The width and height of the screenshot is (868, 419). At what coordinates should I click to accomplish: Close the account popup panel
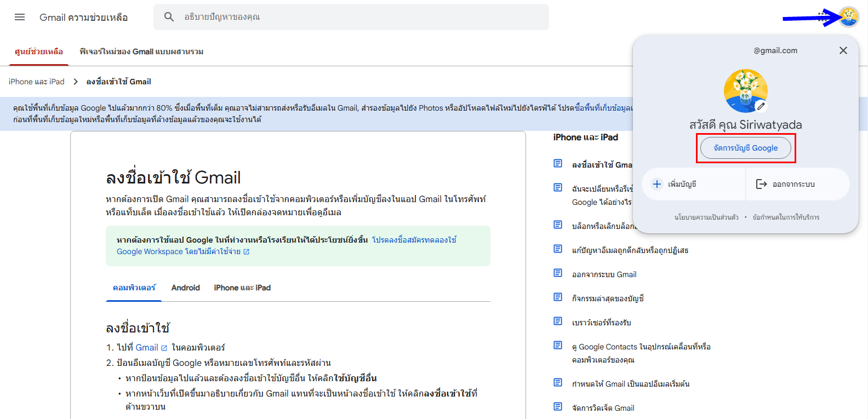pyautogui.click(x=843, y=50)
